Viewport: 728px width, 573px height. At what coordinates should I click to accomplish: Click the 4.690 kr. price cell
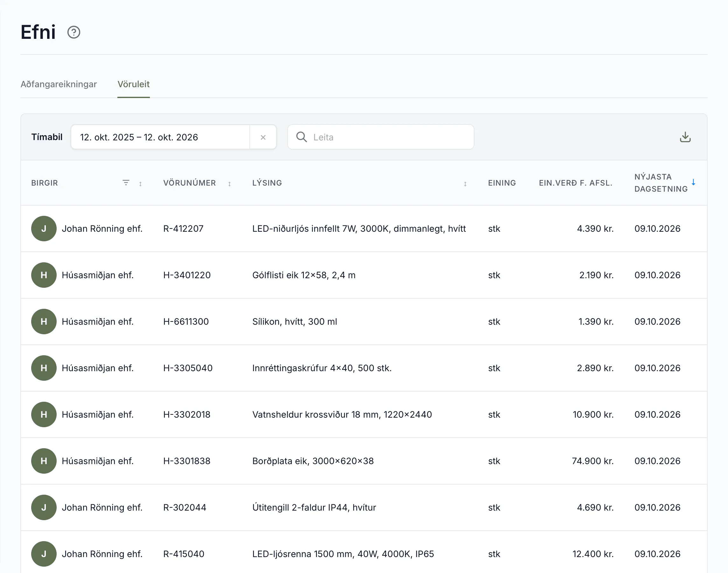595,507
